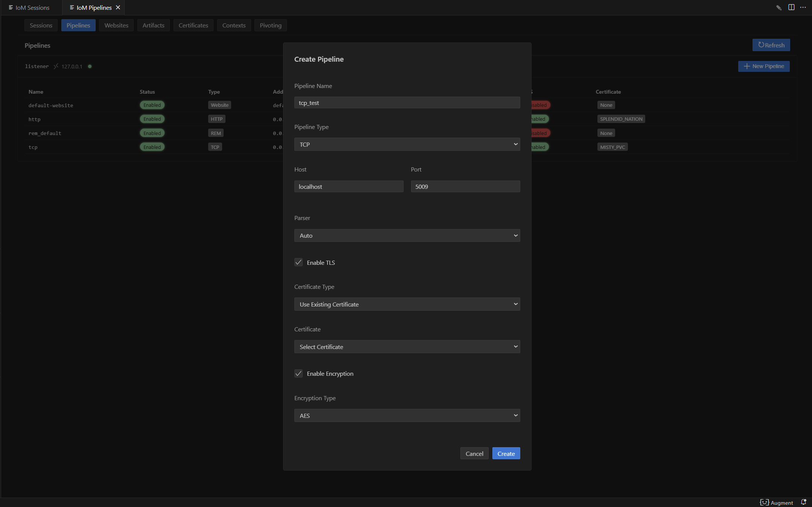
Task: Uncheck the Enable TLS checkbox
Action: click(x=299, y=263)
